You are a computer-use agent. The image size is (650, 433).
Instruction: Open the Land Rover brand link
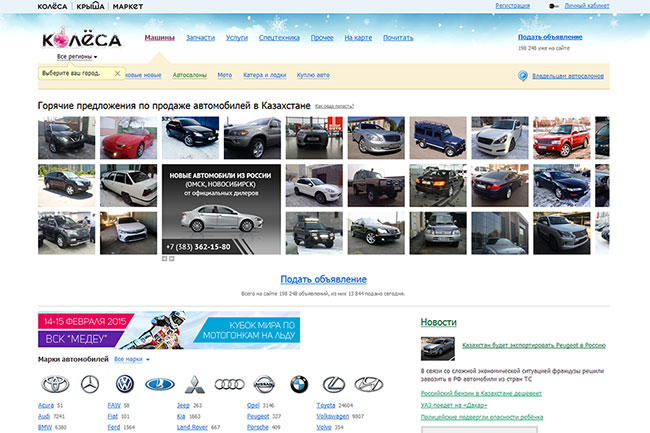click(192, 427)
